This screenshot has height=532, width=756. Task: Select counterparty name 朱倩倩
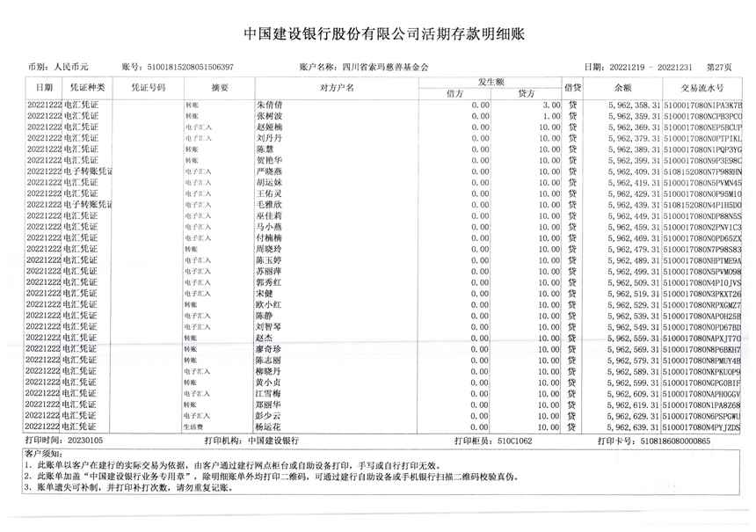click(270, 105)
